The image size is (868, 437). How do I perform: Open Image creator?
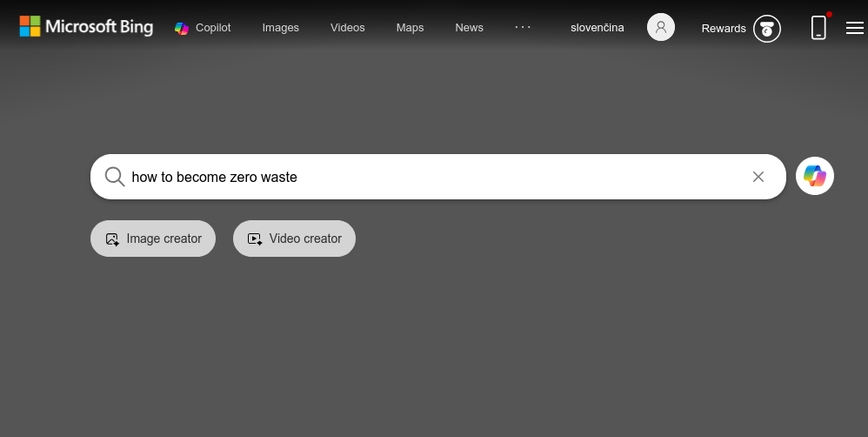click(x=153, y=239)
